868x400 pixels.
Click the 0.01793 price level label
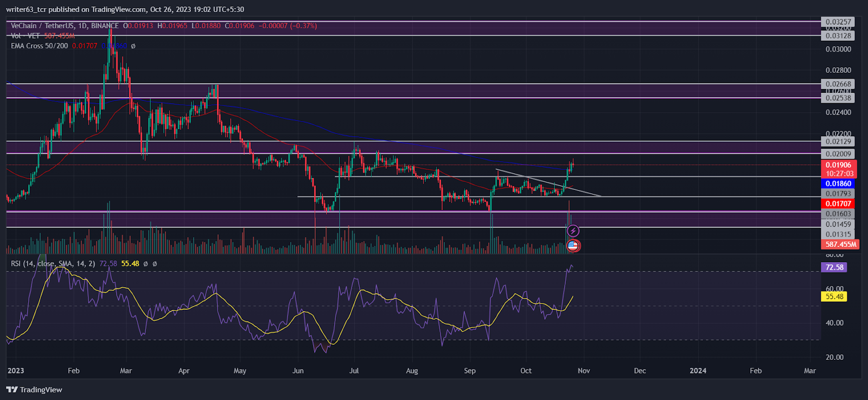coord(839,194)
